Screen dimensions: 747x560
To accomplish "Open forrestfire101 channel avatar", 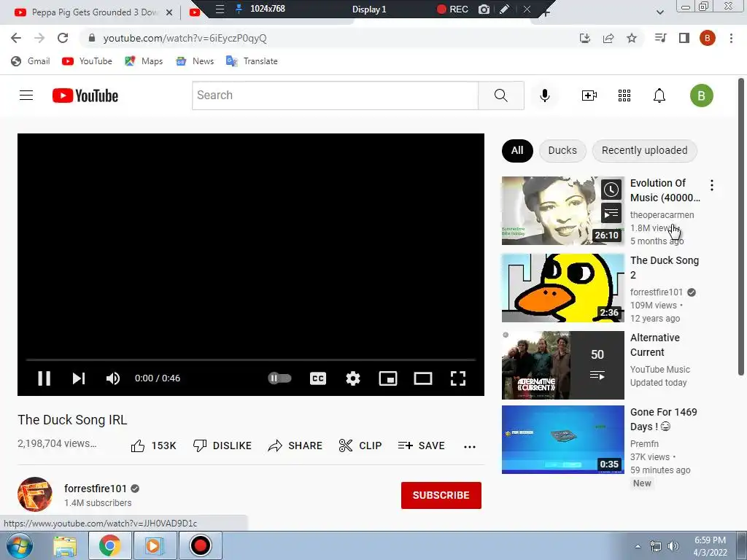I will pos(35,494).
